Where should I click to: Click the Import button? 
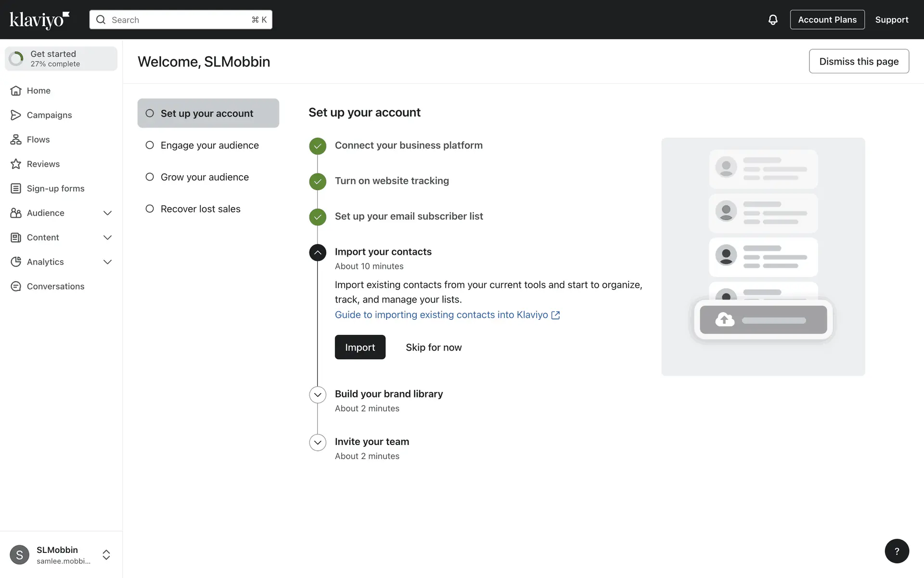(360, 347)
